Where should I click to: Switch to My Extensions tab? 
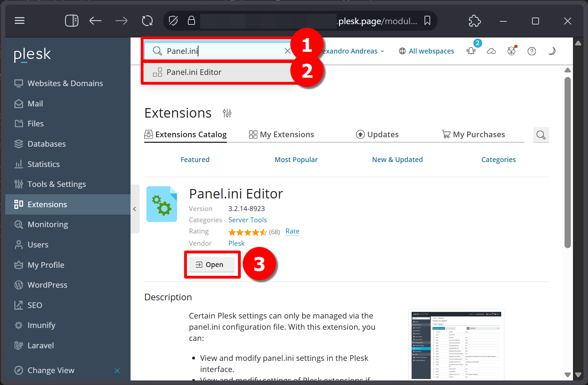281,134
